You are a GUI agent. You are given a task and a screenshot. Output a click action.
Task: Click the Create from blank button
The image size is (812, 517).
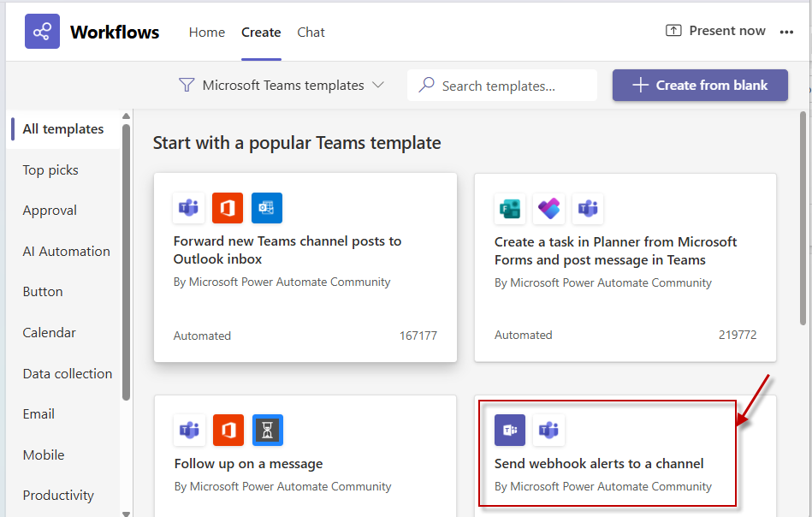[x=700, y=86]
